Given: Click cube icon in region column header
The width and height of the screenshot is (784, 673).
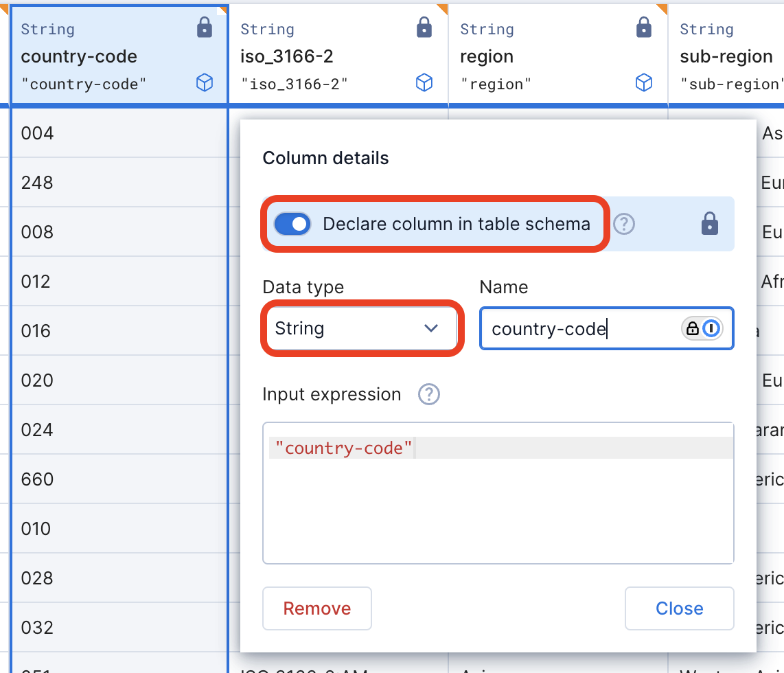Looking at the screenshot, I should (644, 83).
